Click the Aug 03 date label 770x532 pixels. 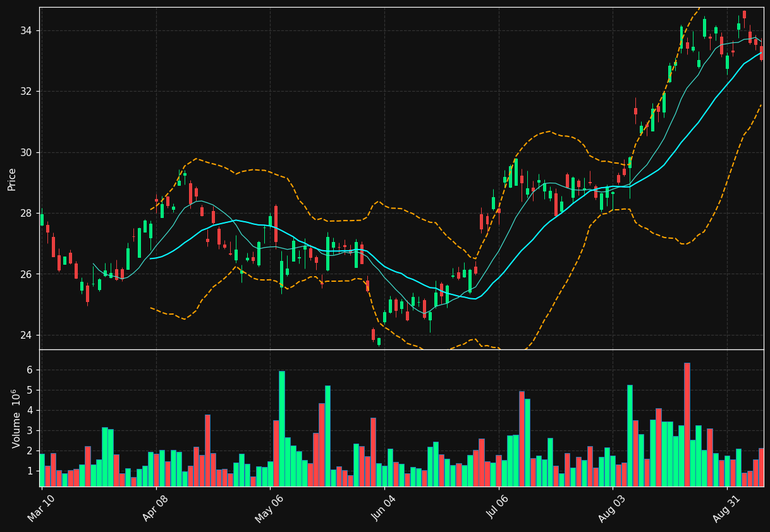click(x=611, y=507)
